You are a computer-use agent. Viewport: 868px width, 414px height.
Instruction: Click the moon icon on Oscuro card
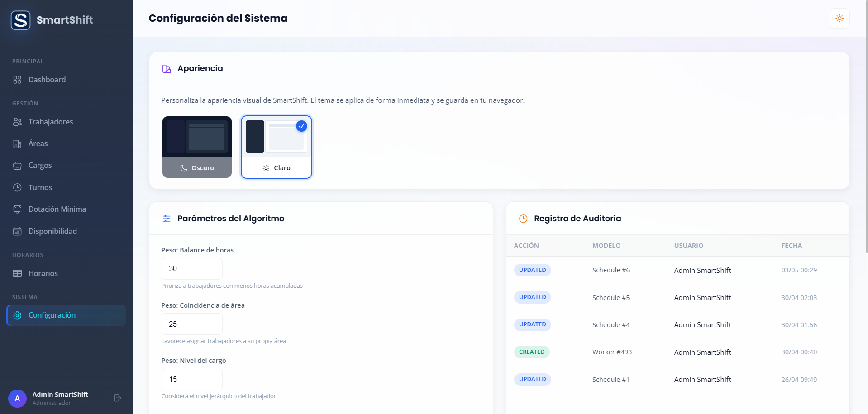(184, 168)
